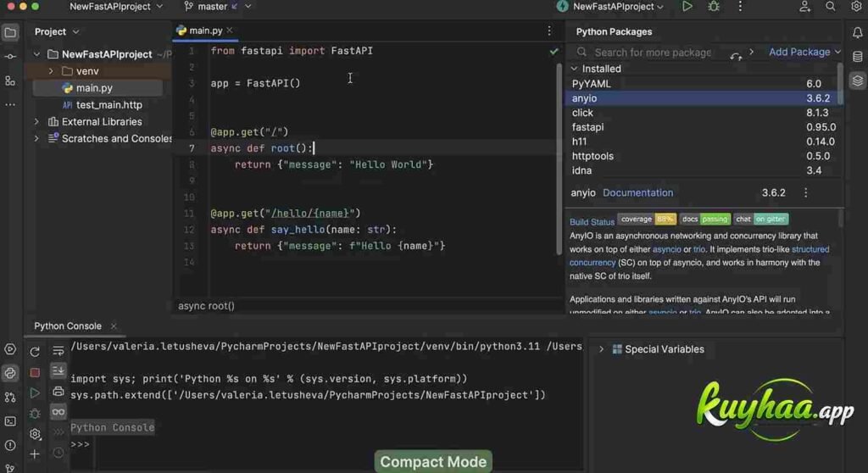Collapse the NewFastAPIproject root folder
The height and width of the screenshot is (473, 868).
point(36,54)
